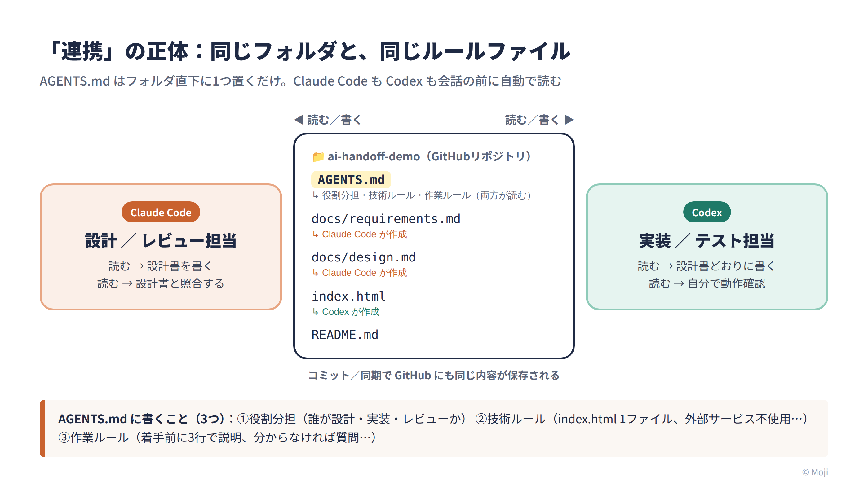The image size is (868, 492).
Task: Select README.md in the folder list
Action: (345, 335)
